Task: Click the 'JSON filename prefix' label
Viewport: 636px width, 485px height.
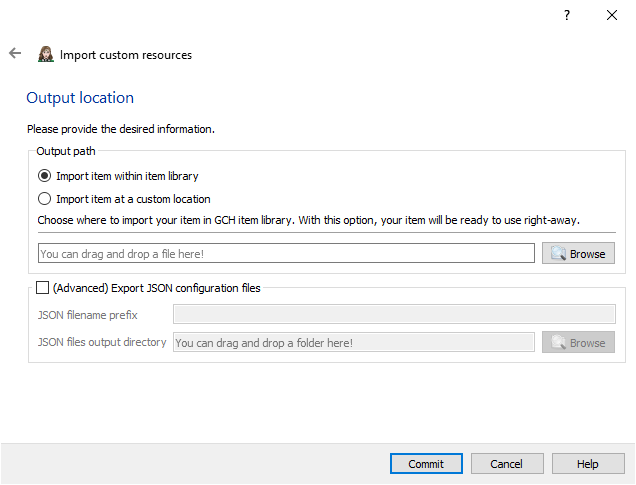Action: (89, 314)
